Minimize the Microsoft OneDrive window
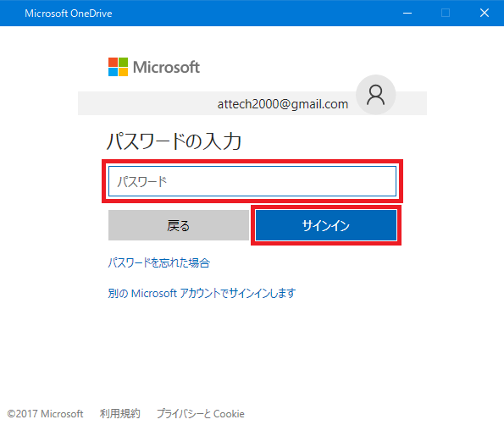 [407, 14]
